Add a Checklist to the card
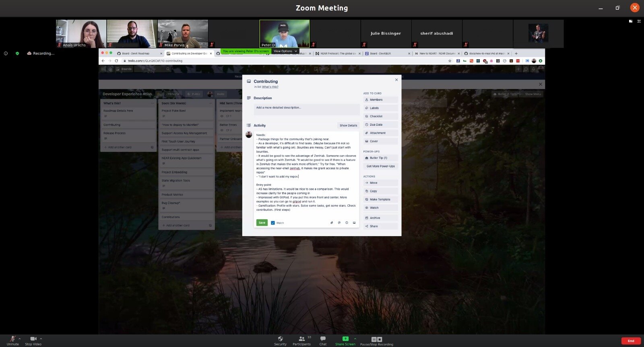 [x=381, y=116]
